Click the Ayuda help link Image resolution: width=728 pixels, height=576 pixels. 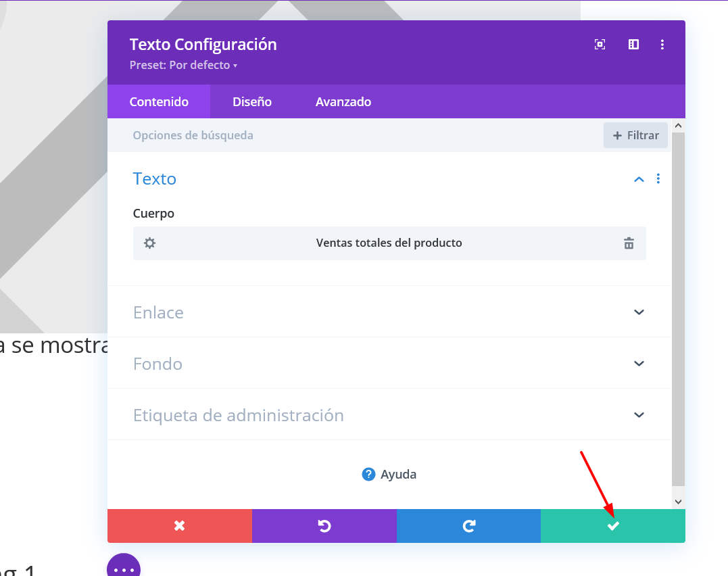(x=389, y=475)
